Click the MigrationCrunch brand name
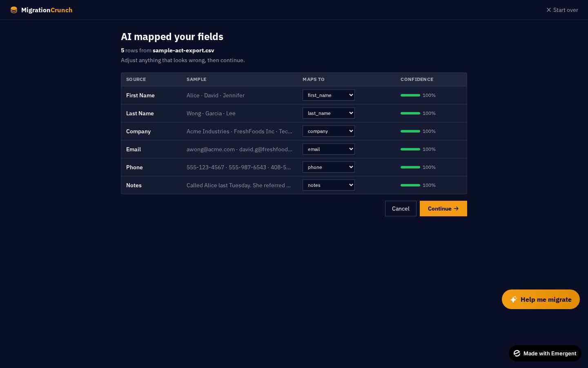The image size is (588, 368). pos(47,10)
